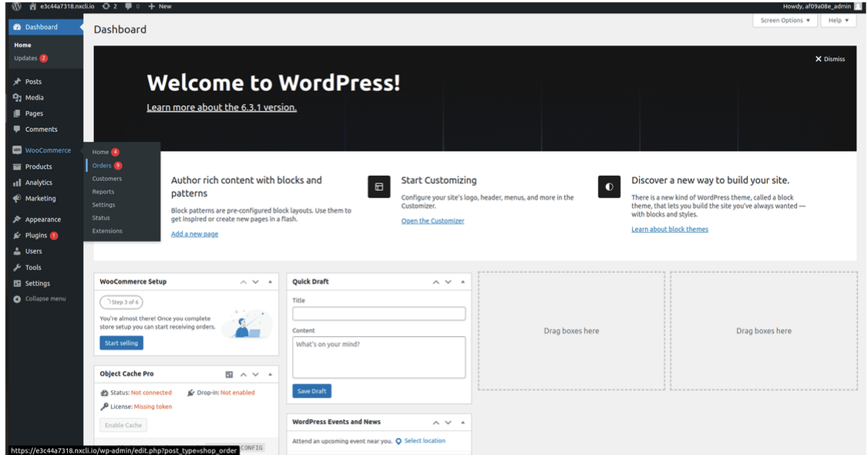The width and height of the screenshot is (868, 455).
Task: Click the Products box icon
Action: pyautogui.click(x=17, y=167)
